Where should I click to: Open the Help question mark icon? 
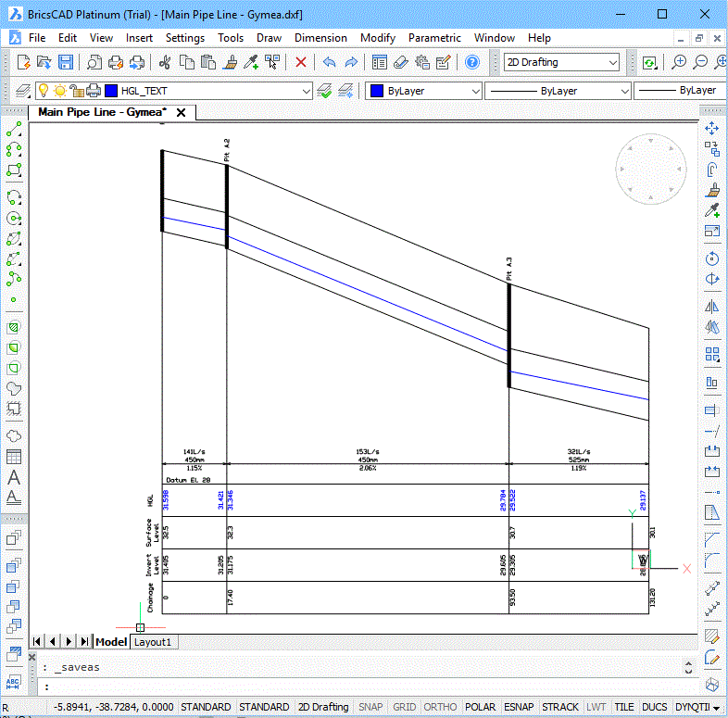(x=472, y=62)
